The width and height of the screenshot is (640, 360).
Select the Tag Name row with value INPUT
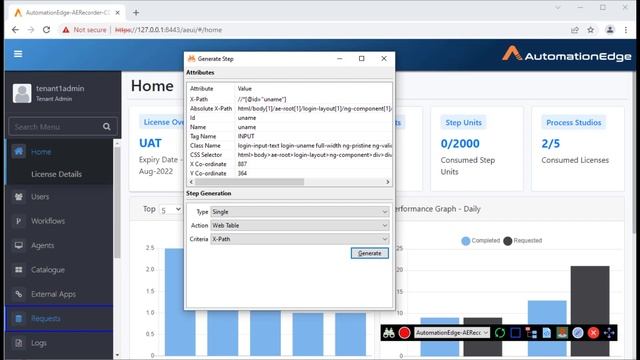[x=289, y=136]
